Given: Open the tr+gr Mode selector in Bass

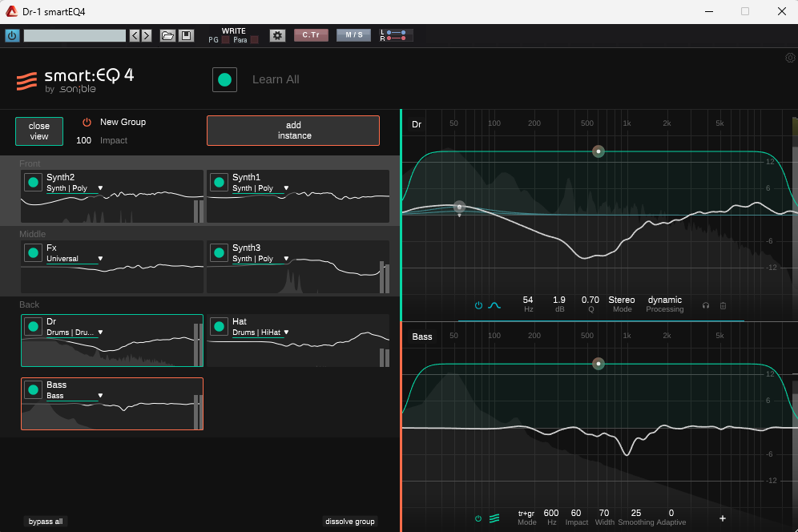Looking at the screenshot, I should 526,518.
